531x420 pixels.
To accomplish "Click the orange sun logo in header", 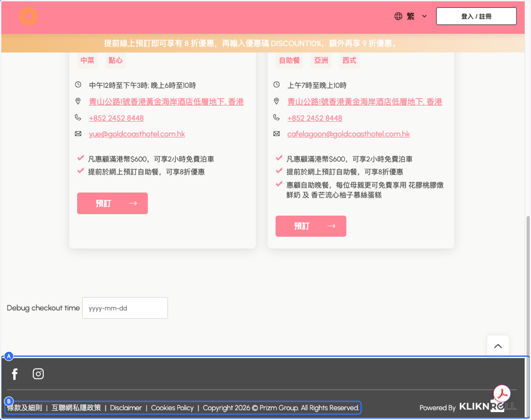I will [29, 16].
